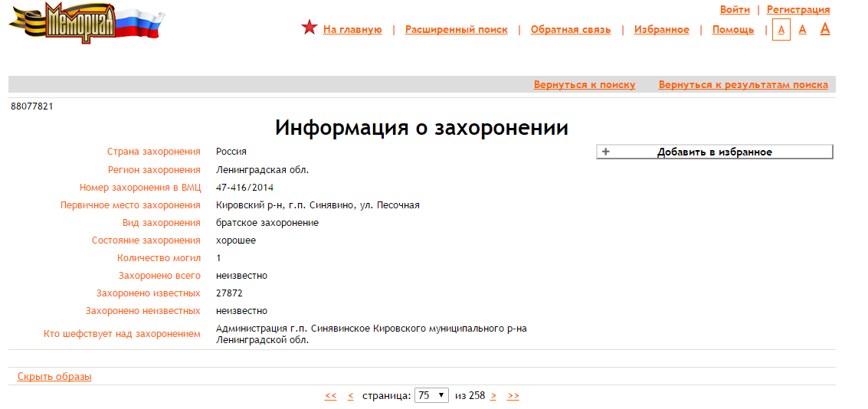Click the label Первичное место захоронения

[x=131, y=205]
